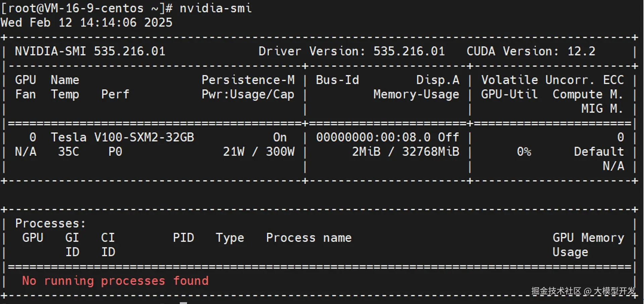Click the Volatile Uncorr. ECC header

[552, 80]
